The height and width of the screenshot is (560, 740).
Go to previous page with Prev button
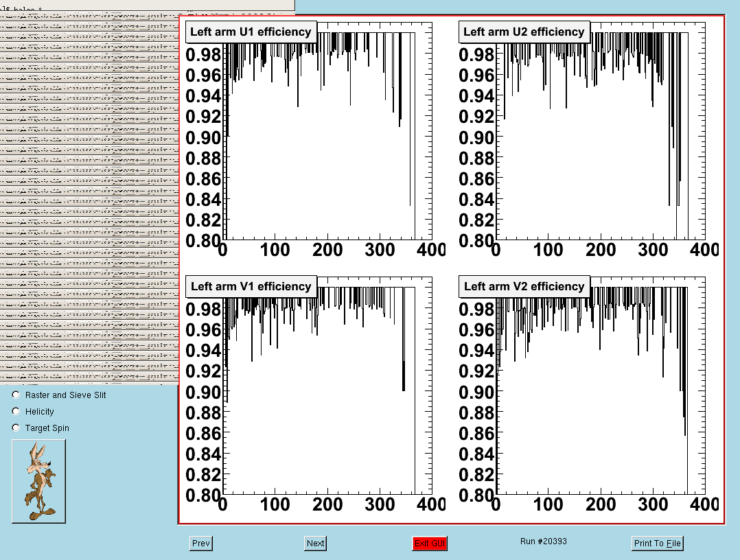pos(200,543)
